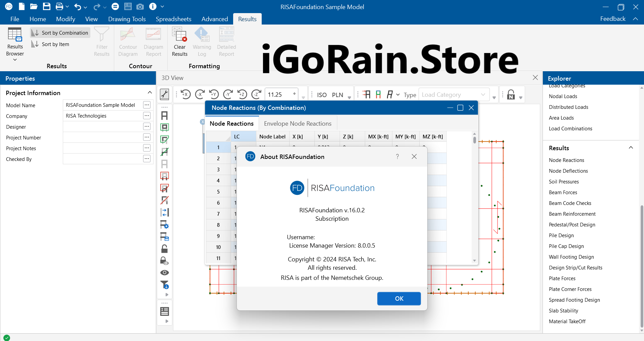Switch to the Envelope Node Reactions tab

point(297,123)
